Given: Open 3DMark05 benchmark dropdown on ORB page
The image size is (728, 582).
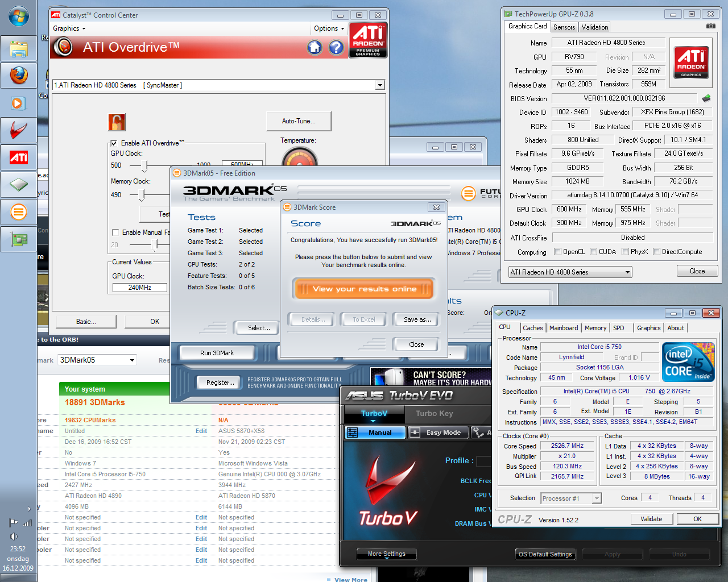Looking at the screenshot, I should point(97,360).
